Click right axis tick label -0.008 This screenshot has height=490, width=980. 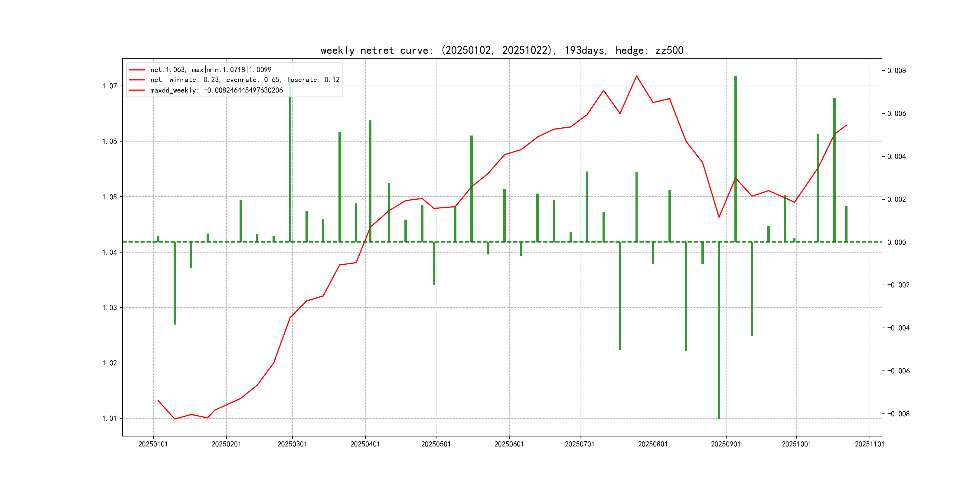click(898, 413)
